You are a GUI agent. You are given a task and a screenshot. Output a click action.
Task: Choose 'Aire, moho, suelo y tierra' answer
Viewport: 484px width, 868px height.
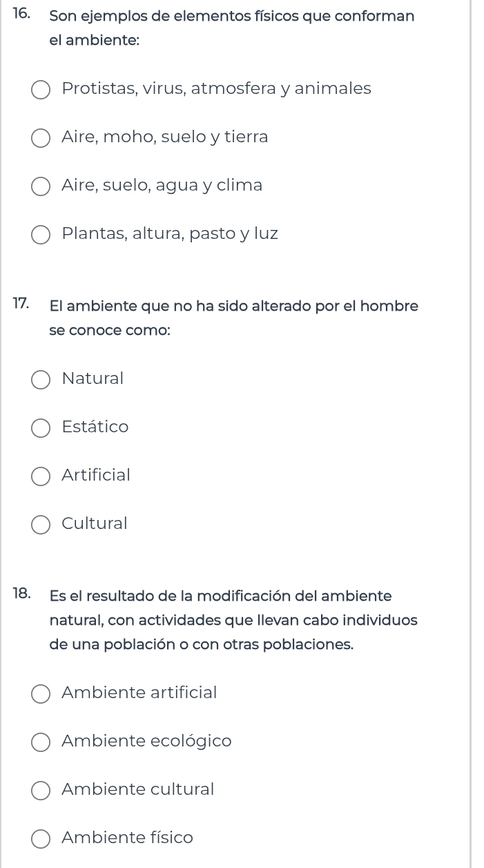pyautogui.click(x=41, y=138)
